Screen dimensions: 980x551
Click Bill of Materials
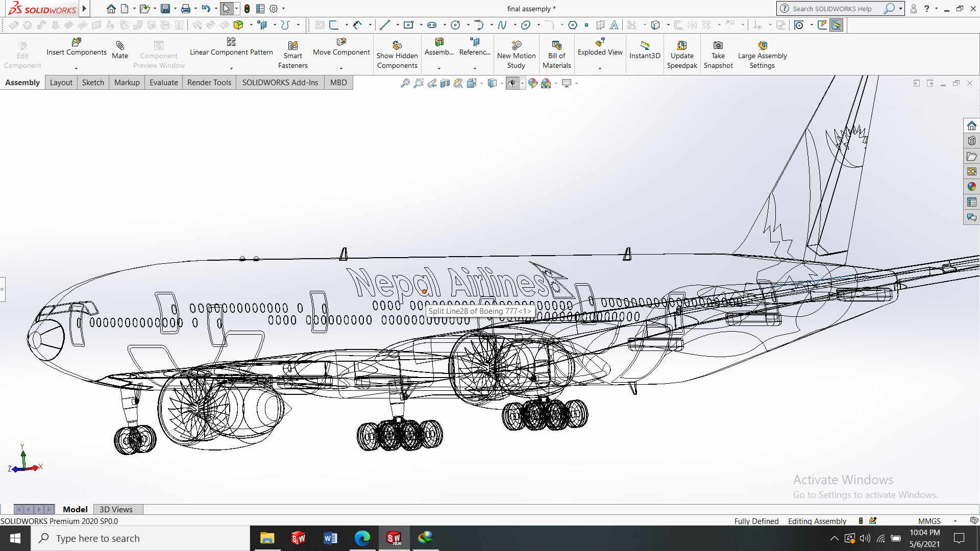click(x=557, y=55)
